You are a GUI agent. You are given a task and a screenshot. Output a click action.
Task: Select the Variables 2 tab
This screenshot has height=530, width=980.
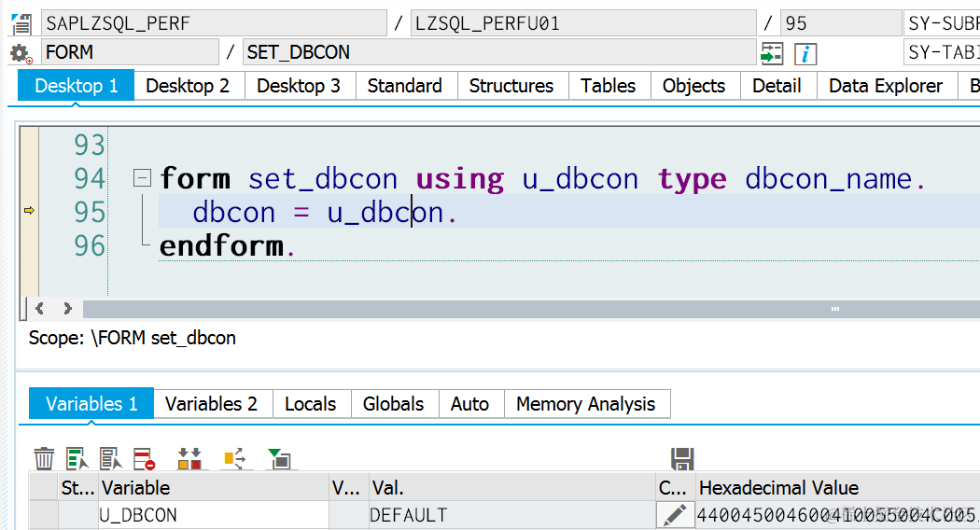tap(211, 404)
